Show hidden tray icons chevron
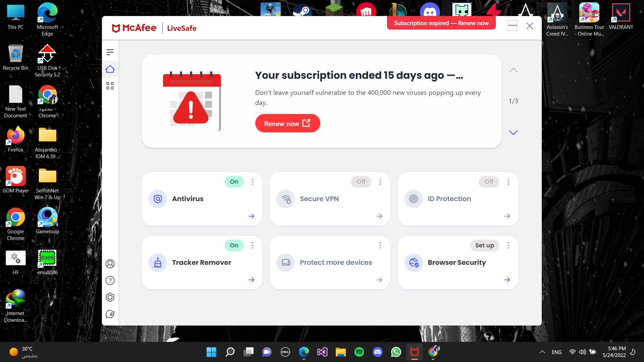 click(x=542, y=352)
